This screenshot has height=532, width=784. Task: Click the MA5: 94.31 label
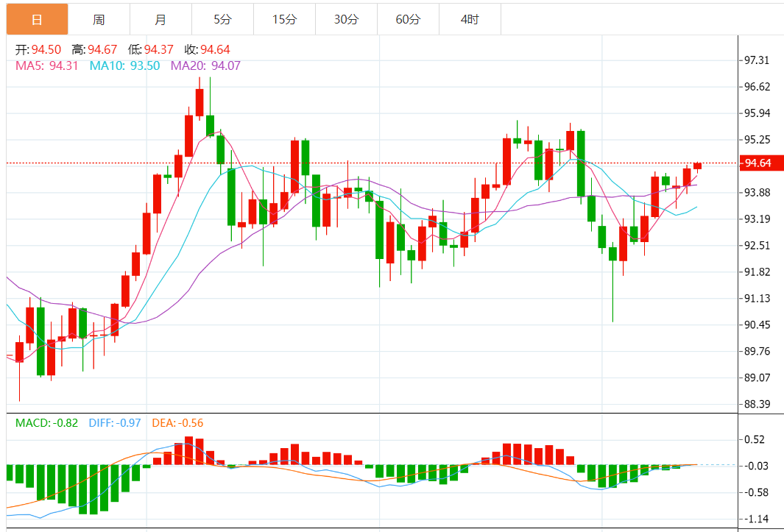(47, 65)
